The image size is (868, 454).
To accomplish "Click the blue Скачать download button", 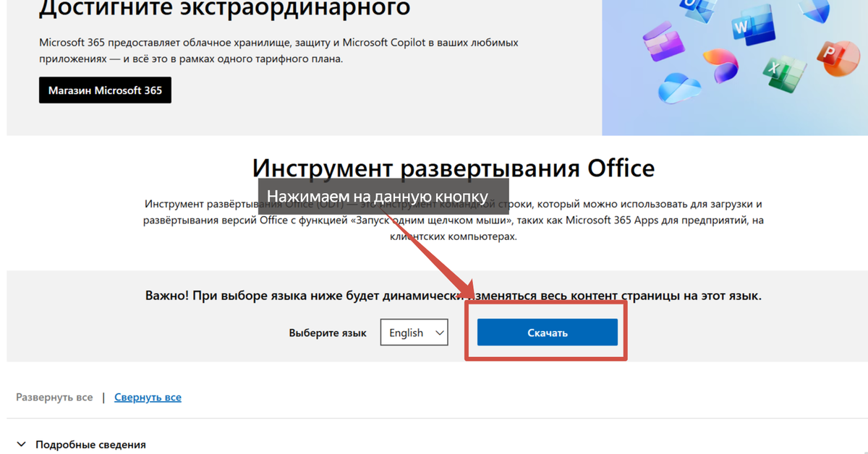I will [x=547, y=333].
